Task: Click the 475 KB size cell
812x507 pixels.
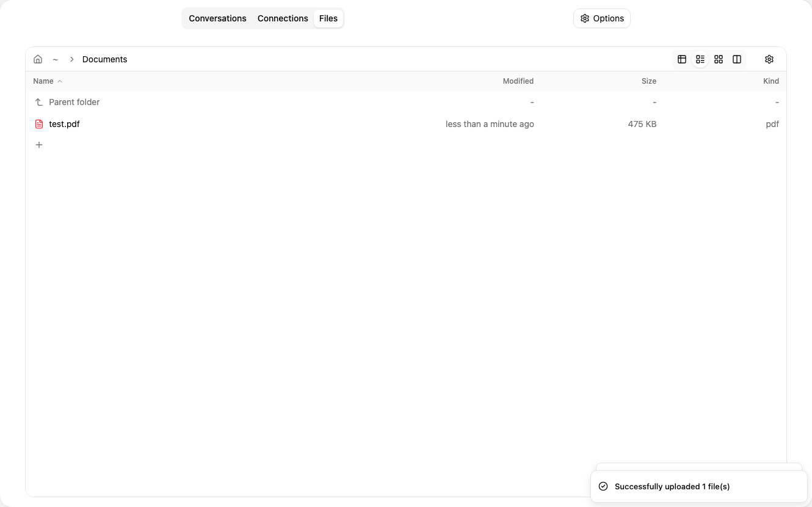Action: click(x=642, y=124)
